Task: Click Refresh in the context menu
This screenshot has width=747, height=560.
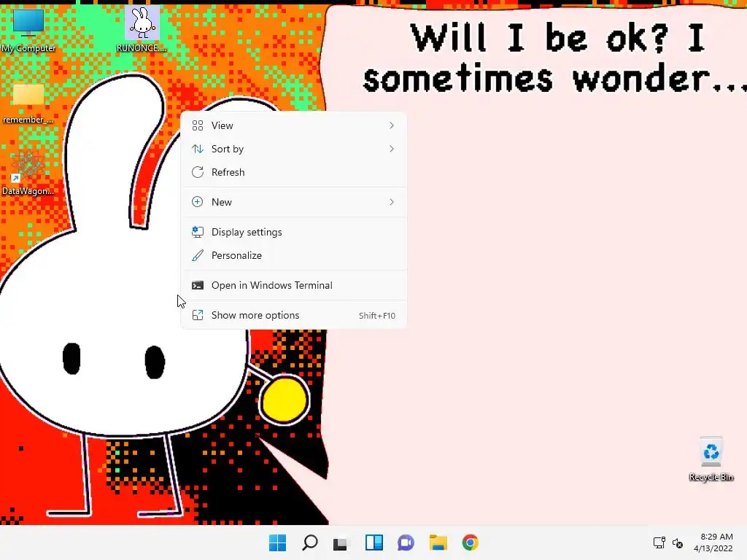Action: pyautogui.click(x=293, y=172)
